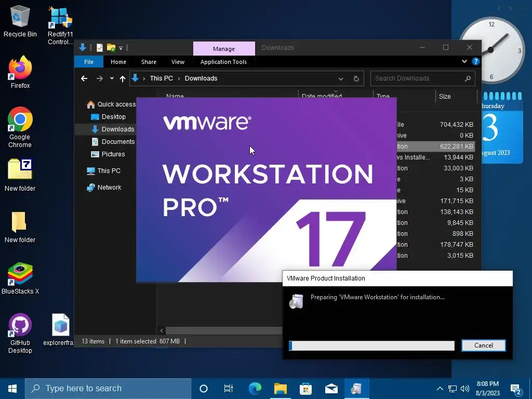The width and height of the screenshot is (532, 399).
Task: Select This PC in navigation pane
Action: tap(103, 170)
